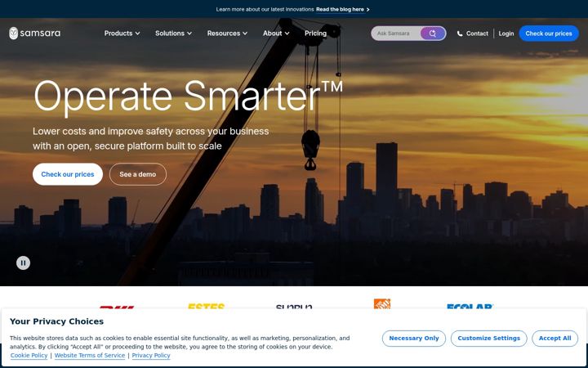The height and width of the screenshot is (368, 588).
Task: Open the Login link
Action: click(506, 34)
